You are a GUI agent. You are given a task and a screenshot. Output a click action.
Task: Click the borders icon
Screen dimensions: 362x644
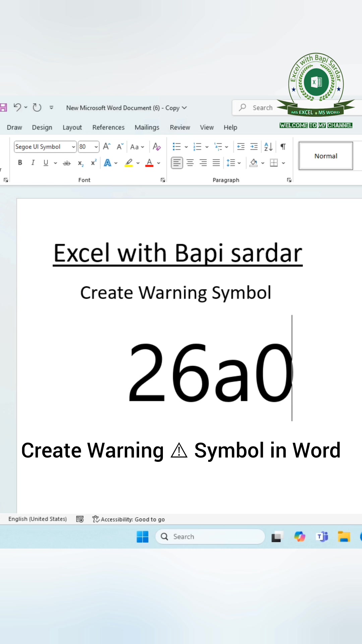tap(274, 163)
